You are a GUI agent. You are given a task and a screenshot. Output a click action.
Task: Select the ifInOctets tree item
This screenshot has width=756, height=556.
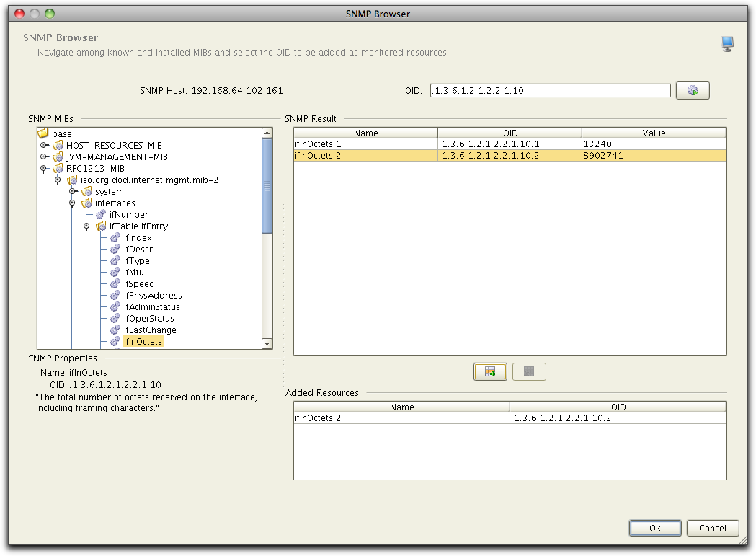143,341
